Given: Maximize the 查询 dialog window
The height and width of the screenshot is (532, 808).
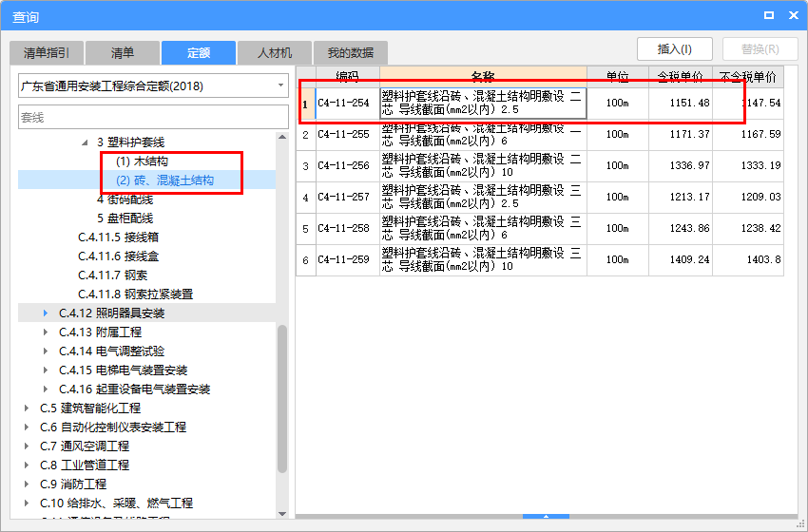Looking at the screenshot, I should click(x=769, y=15).
